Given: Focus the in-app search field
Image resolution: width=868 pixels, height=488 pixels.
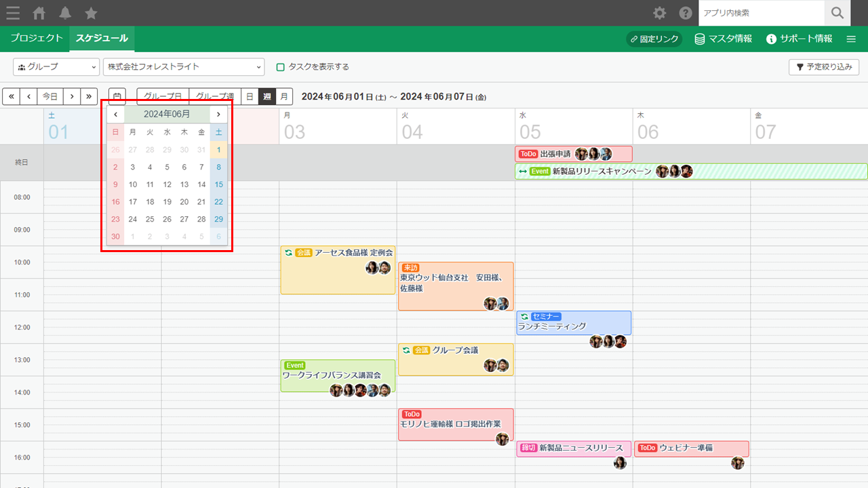Looking at the screenshot, I should pyautogui.click(x=762, y=13).
